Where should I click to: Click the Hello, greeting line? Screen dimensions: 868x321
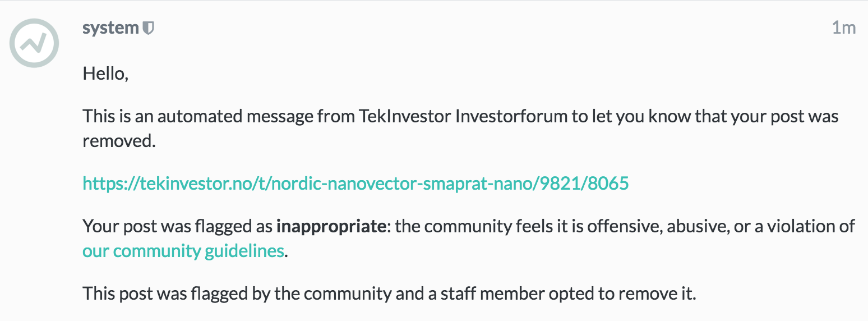[x=105, y=74]
